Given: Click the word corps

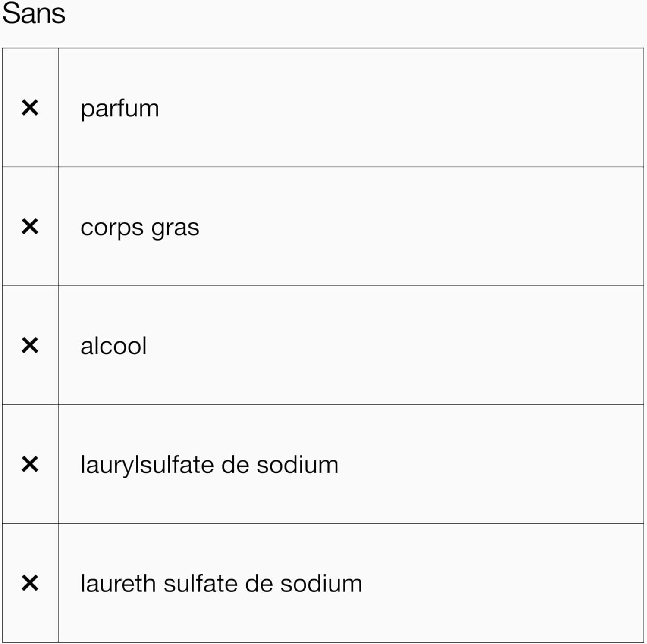Looking at the screenshot, I should click(x=112, y=228).
